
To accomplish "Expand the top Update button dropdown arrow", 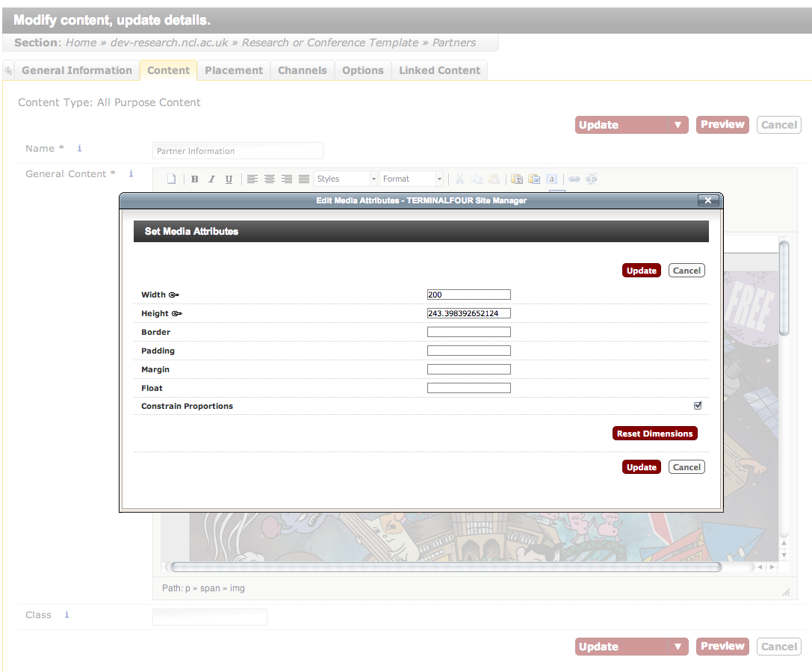I will [x=678, y=125].
